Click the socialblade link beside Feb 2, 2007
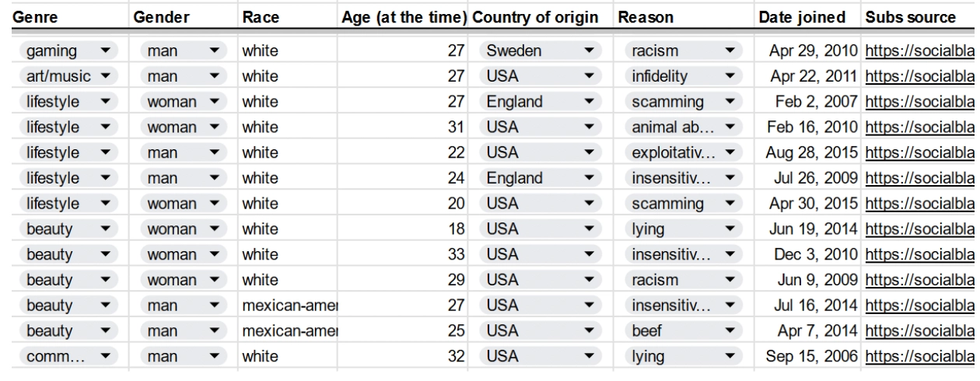The image size is (980, 381). pos(919,102)
